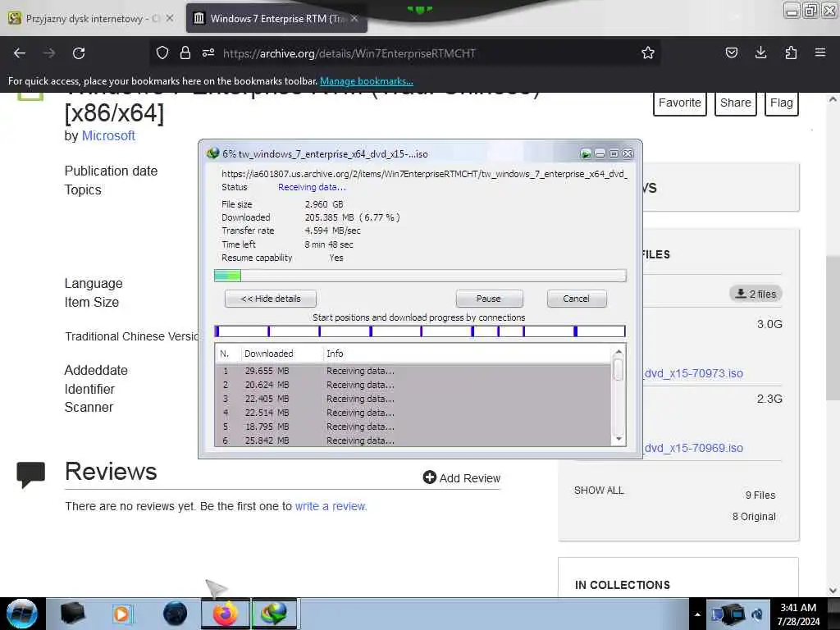
Task: Click the Reviews speech bubble icon
Action: tap(30, 474)
